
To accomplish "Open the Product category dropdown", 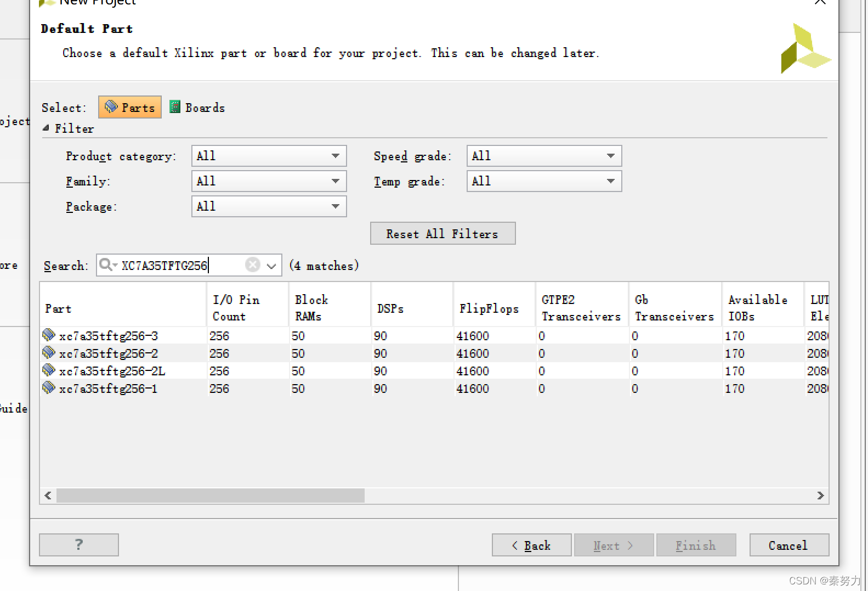I will click(269, 156).
